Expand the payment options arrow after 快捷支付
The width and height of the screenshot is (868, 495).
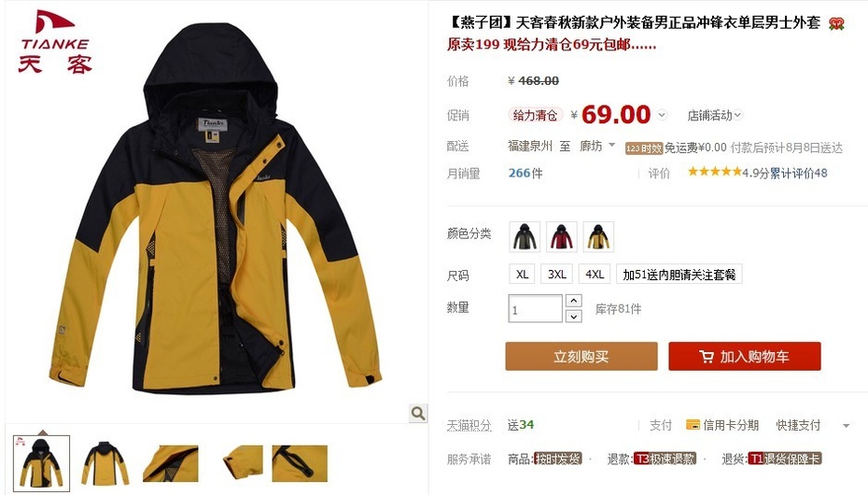click(846, 426)
